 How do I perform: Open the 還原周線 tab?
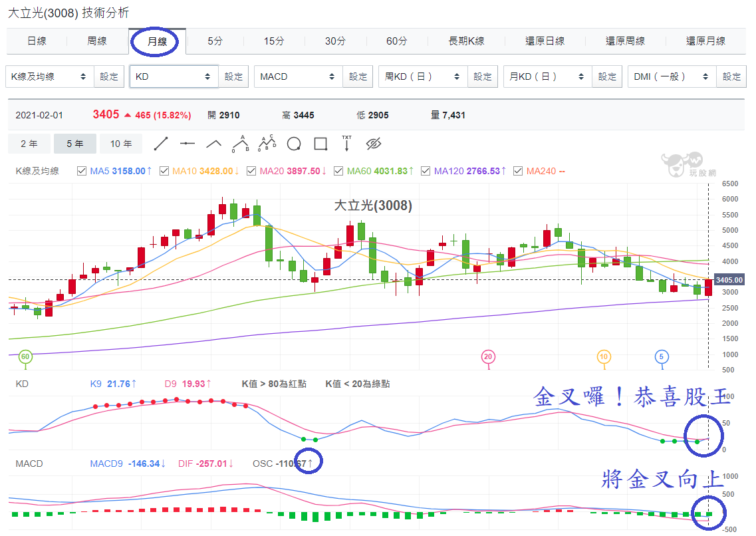point(625,41)
